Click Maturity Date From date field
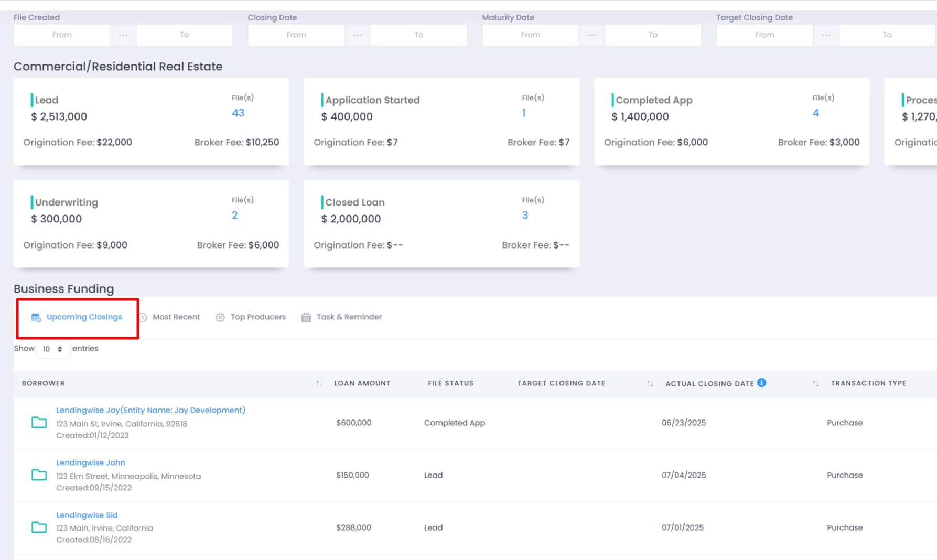 pos(531,35)
